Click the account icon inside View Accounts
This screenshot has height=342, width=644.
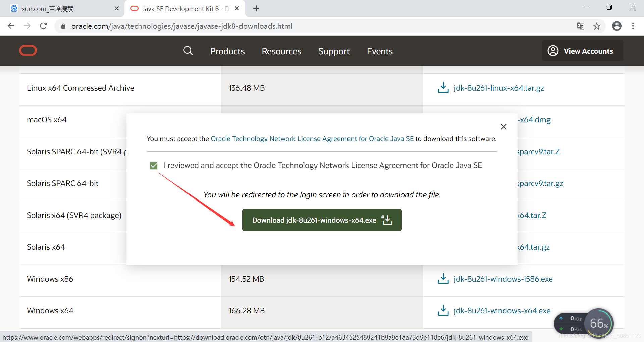[x=553, y=51]
